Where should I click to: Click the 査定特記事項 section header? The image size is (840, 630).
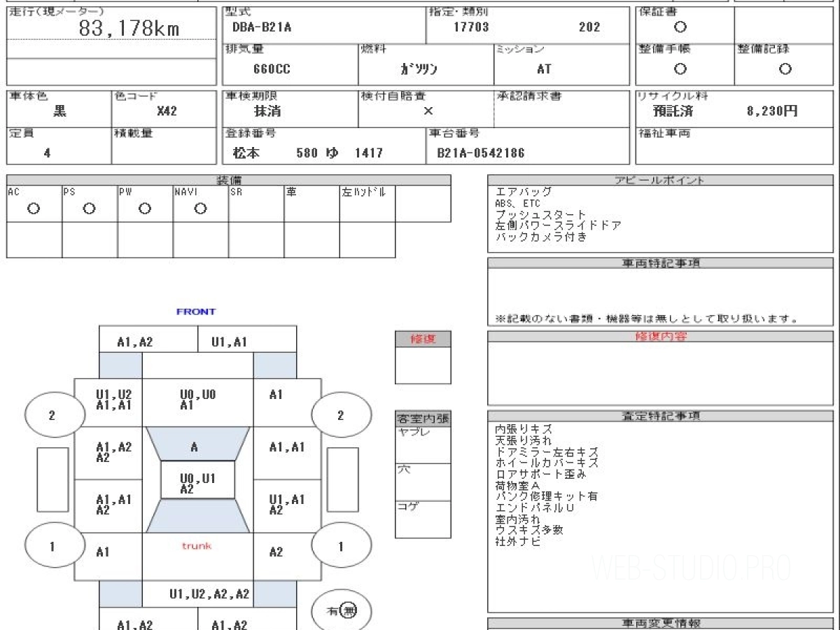[x=660, y=416]
